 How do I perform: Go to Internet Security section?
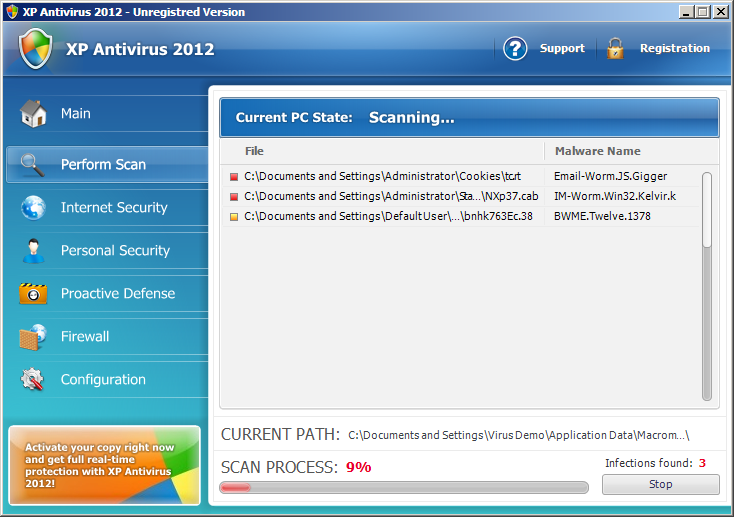(x=108, y=207)
